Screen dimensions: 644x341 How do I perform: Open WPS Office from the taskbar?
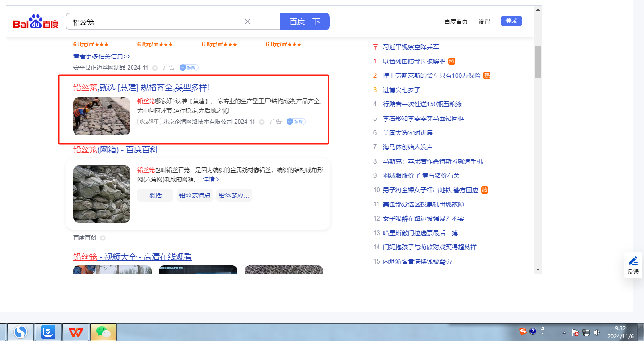click(x=75, y=332)
